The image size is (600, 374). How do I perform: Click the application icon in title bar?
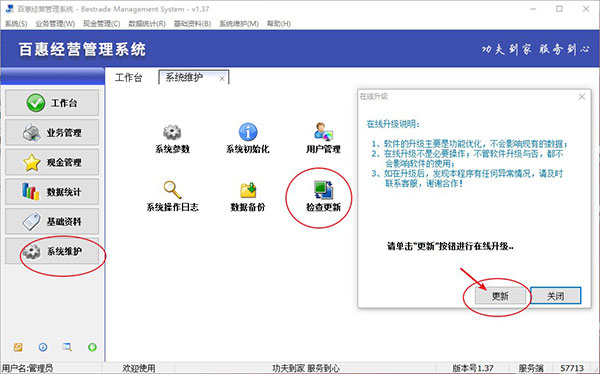[x=10, y=8]
